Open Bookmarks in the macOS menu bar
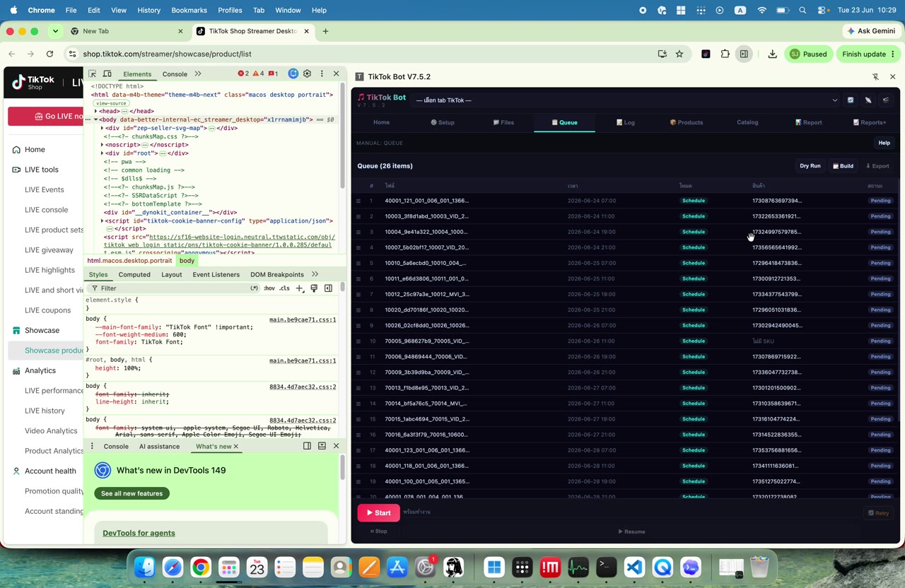The image size is (905, 588). pos(189,10)
